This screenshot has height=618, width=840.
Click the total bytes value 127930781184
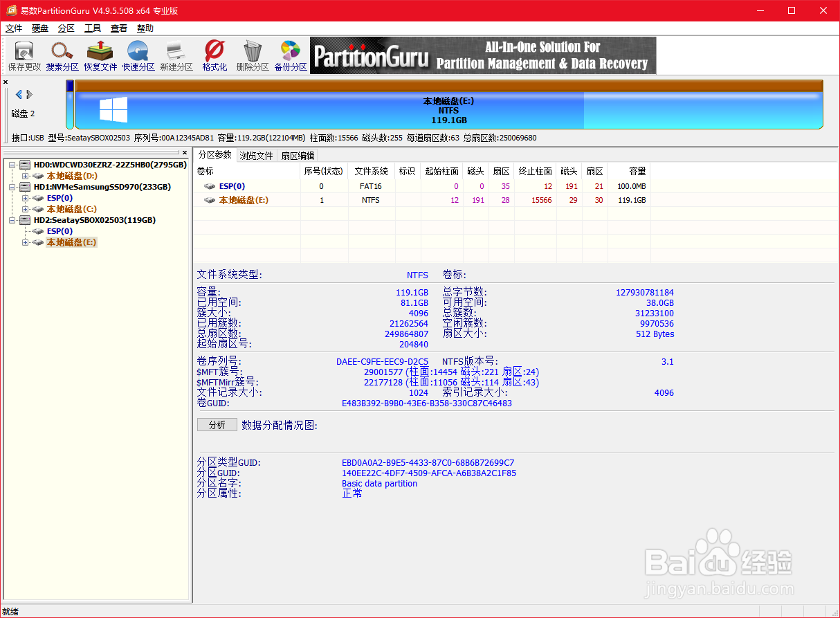coord(645,293)
